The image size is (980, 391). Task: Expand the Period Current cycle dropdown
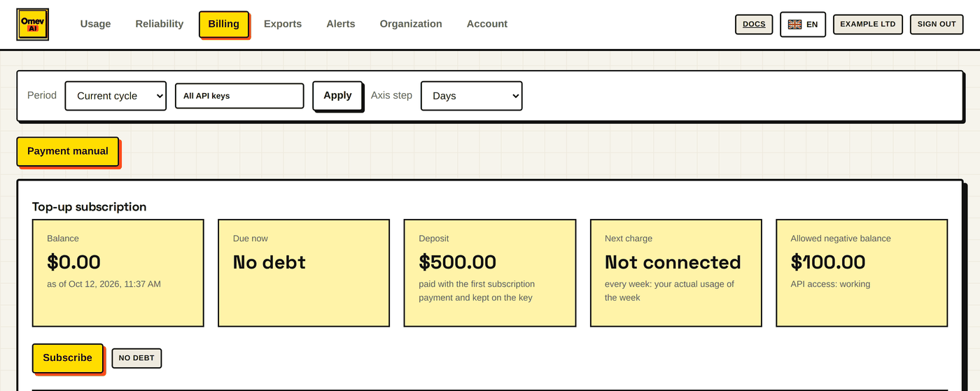pos(115,96)
